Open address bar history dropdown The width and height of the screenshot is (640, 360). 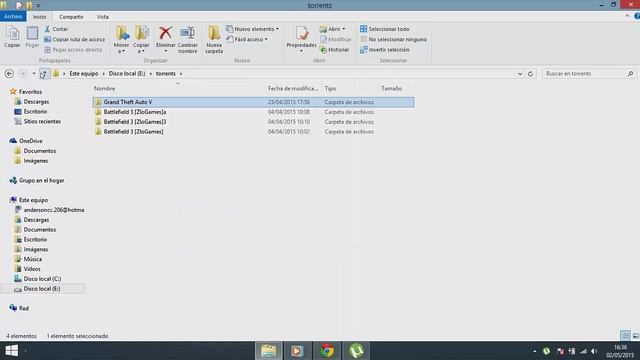[x=520, y=74]
